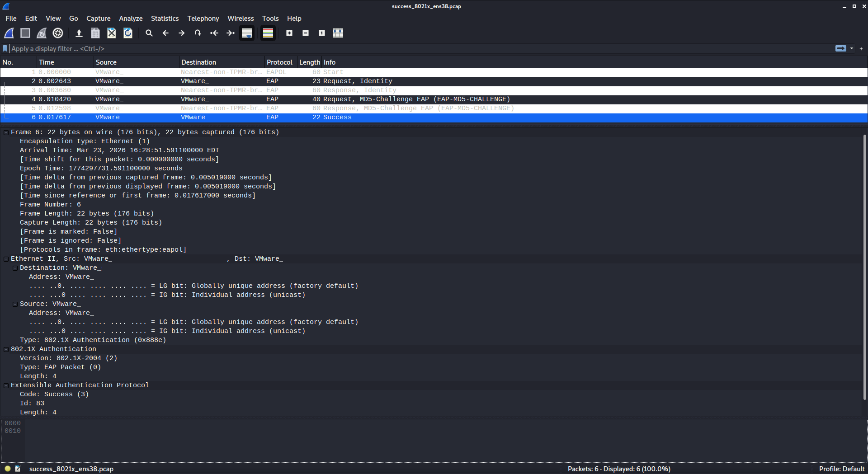Toggle auto-scroll during live capture
The height and width of the screenshot is (474, 868).
tap(247, 33)
